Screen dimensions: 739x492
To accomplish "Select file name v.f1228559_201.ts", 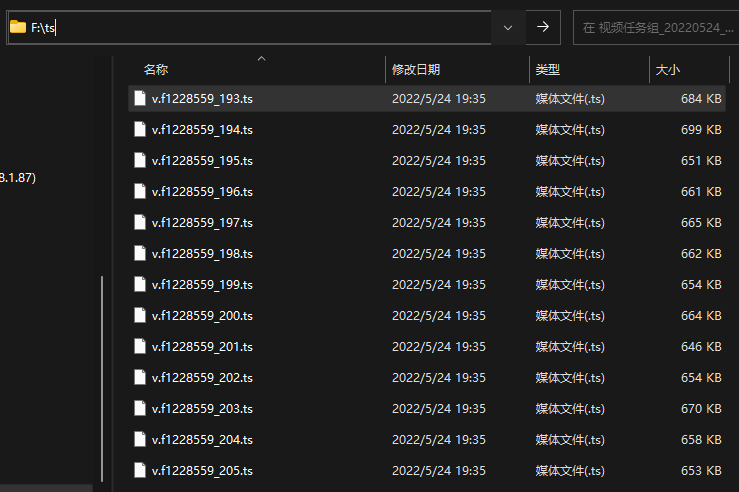I will pos(202,347).
